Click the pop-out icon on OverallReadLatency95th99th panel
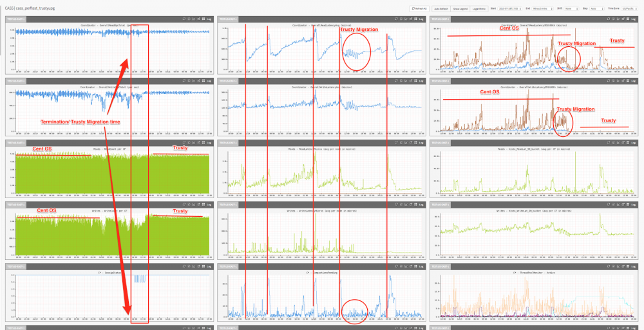The height and width of the screenshot is (330, 644). pos(623,19)
